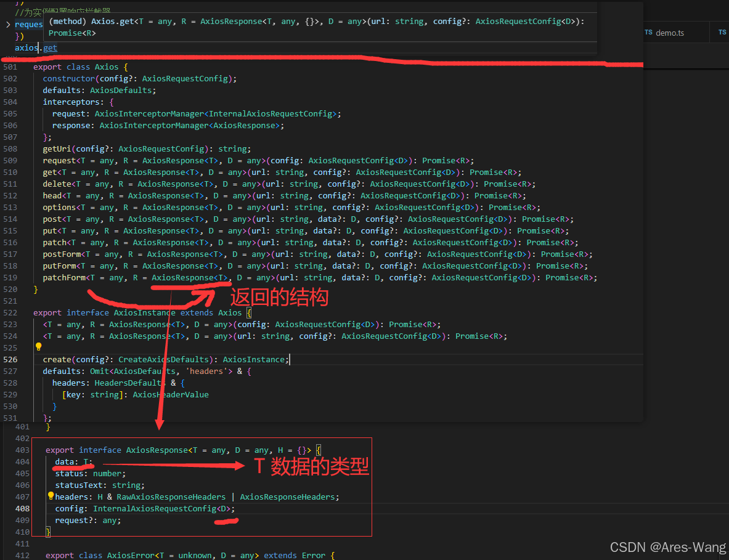Viewport: 729px width, 560px height.
Task: Follow the underlined 'get' link after axios.
Action: 50,47
